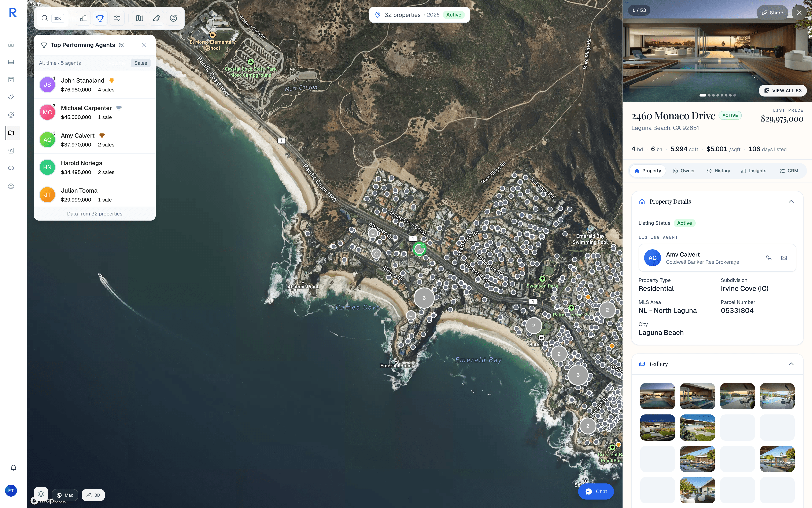
Task: Select the map sidebar icon
Action: [11, 133]
